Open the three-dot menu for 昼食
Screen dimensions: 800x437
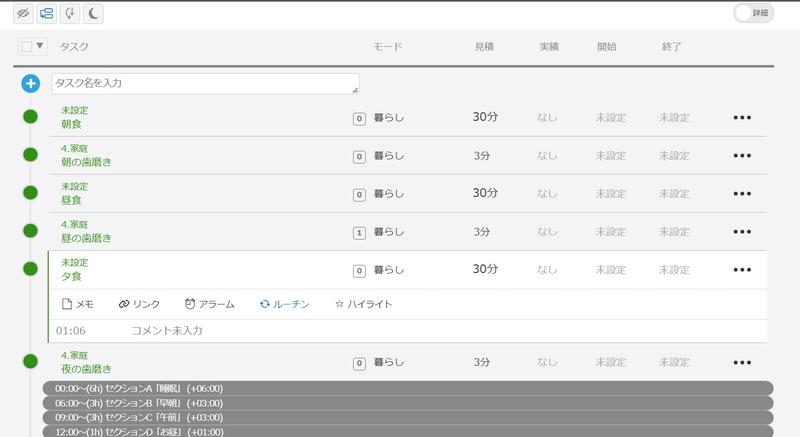(x=742, y=194)
